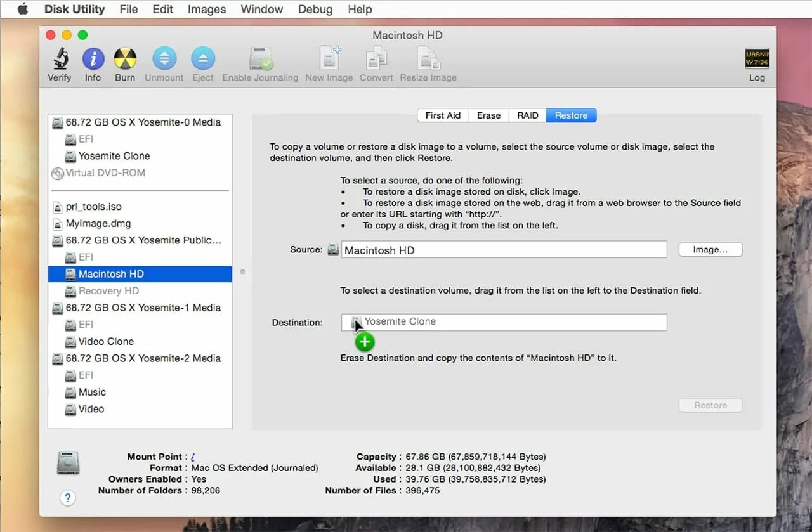The image size is (812, 532).
Task: Click the Yosemite Clone volume icon
Action: [70, 156]
